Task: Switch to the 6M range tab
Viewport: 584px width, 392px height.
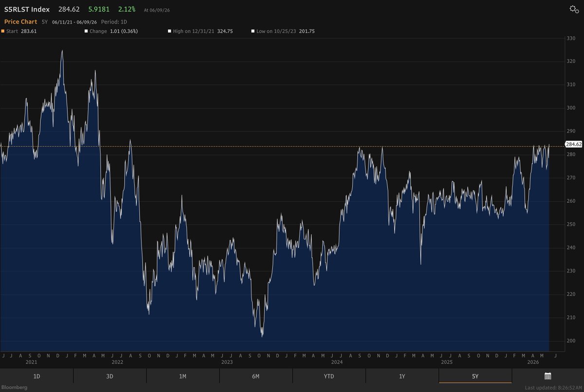Action: (x=255, y=376)
